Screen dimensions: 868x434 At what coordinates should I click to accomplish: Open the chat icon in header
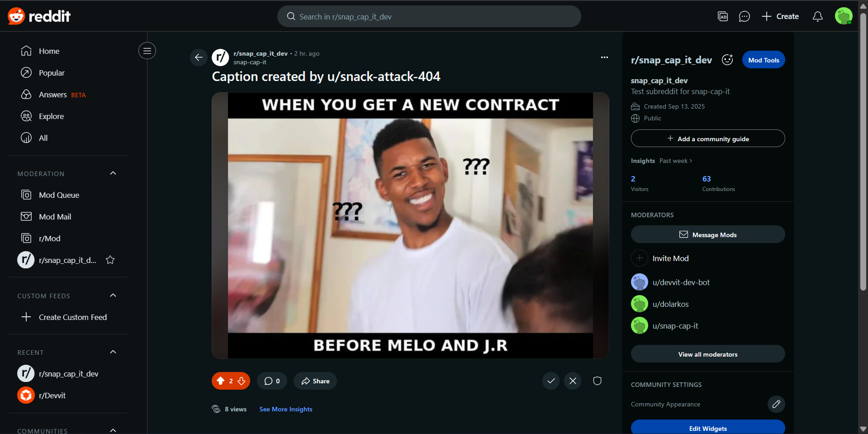pos(744,17)
